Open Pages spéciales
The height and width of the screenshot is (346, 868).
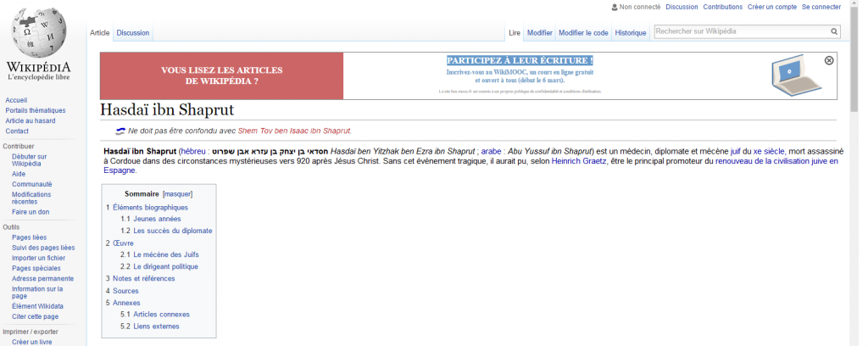pos(36,269)
